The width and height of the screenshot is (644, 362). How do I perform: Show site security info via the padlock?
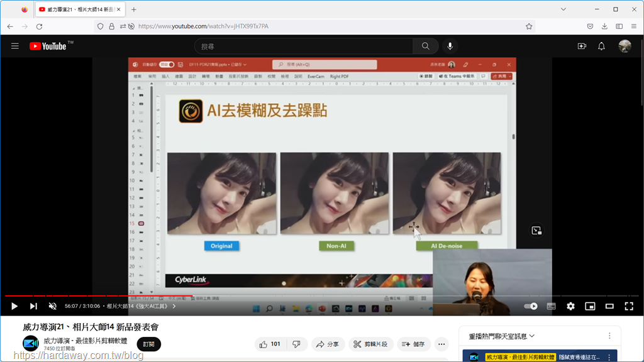(112, 26)
